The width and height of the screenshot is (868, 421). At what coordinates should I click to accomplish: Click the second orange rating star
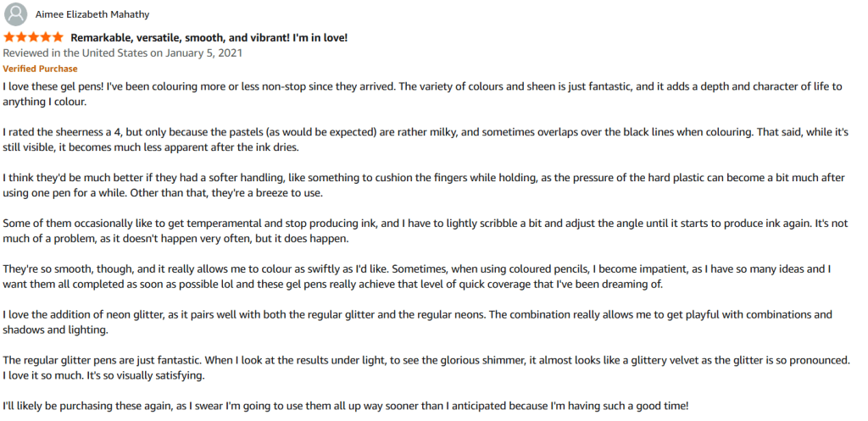(x=21, y=37)
